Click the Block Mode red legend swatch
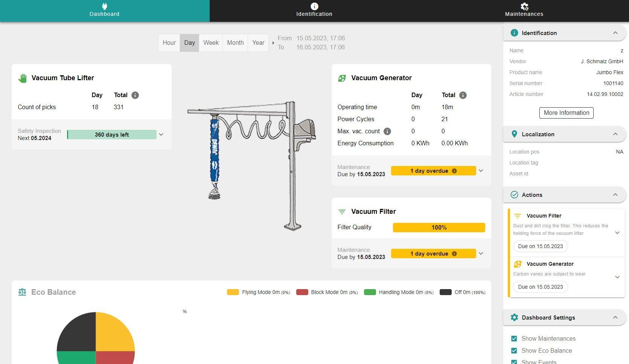Screen dimensions: 629x364 pos(302,292)
